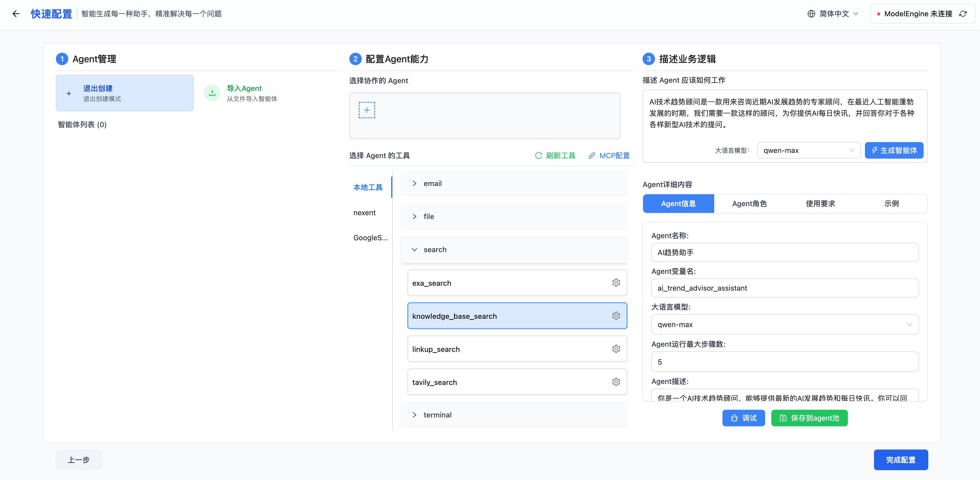This screenshot has width=980, height=480.
Task: Click the 完成配置 button
Action: click(900, 460)
